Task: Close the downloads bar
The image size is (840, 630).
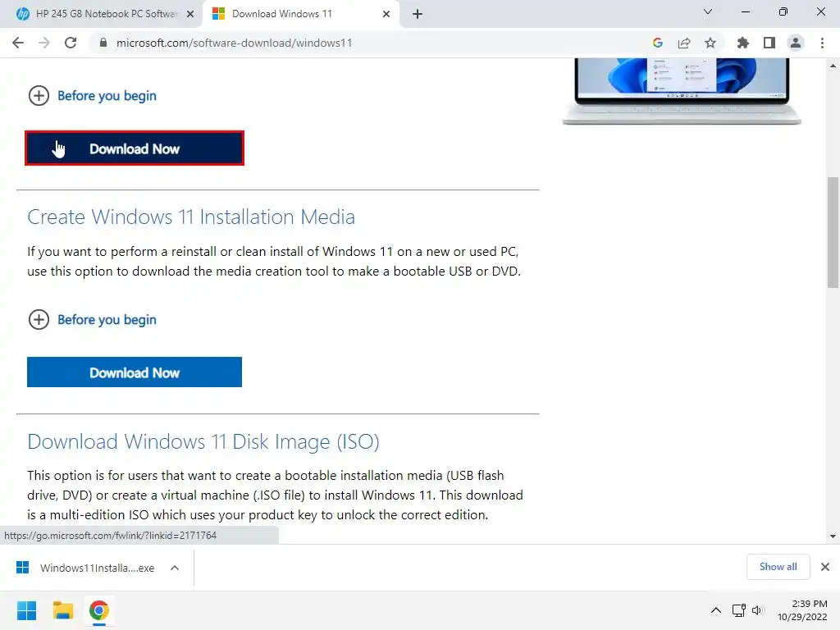Action: 825,567
